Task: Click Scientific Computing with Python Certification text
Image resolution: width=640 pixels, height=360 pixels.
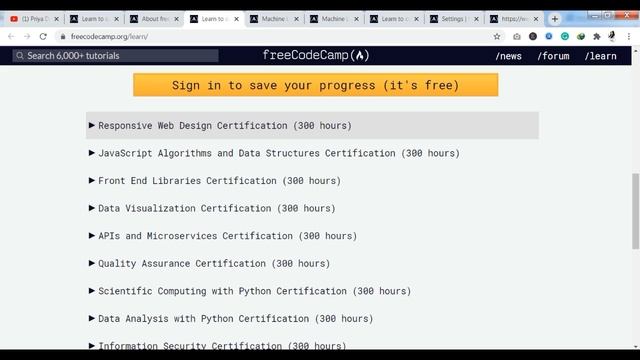Action: (255, 291)
